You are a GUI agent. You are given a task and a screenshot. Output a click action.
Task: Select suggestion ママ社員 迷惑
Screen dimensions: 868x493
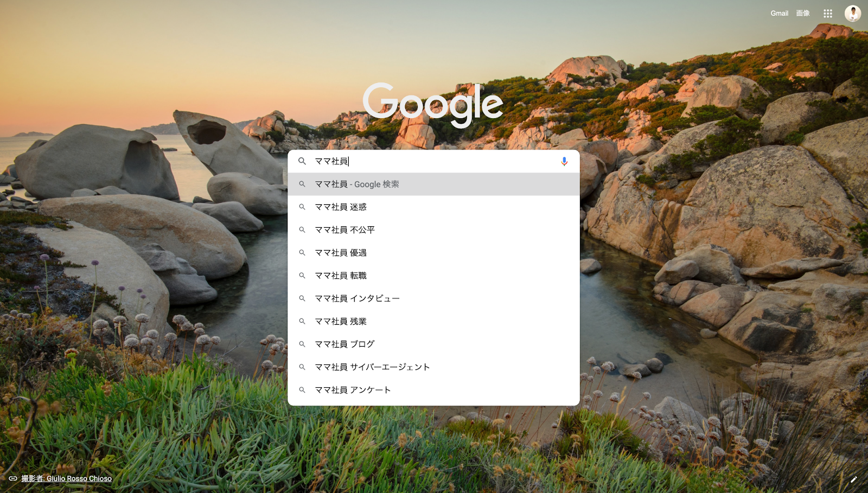(x=433, y=207)
